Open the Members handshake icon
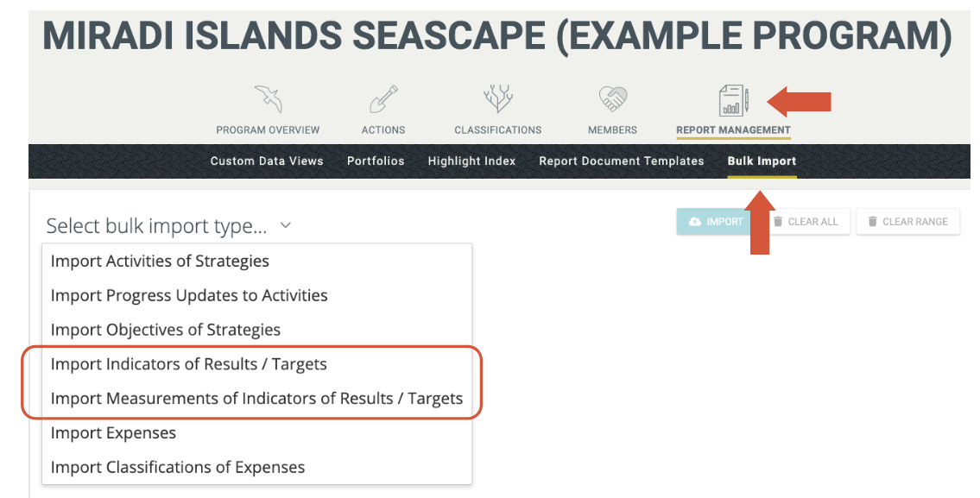The image size is (980, 498). (x=612, y=100)
